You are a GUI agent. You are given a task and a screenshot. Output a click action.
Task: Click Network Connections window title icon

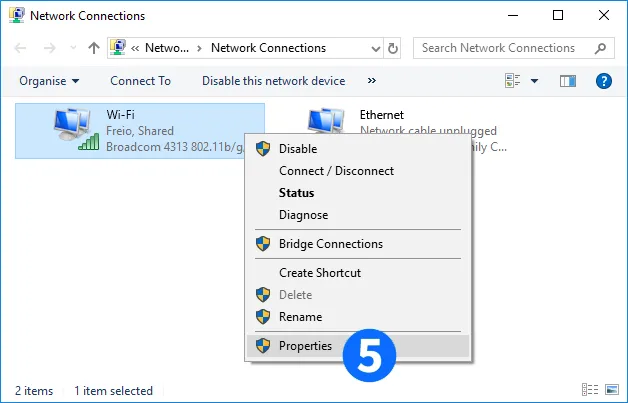tap(16, 16)
